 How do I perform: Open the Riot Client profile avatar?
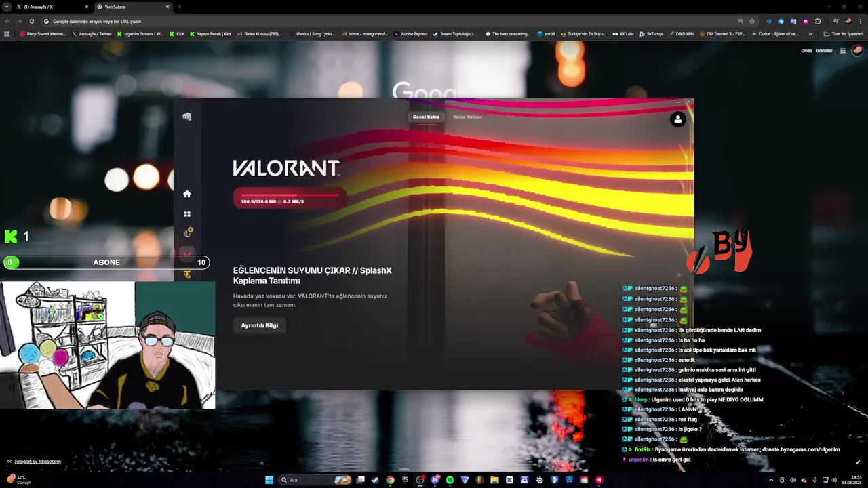click(677, 119)
